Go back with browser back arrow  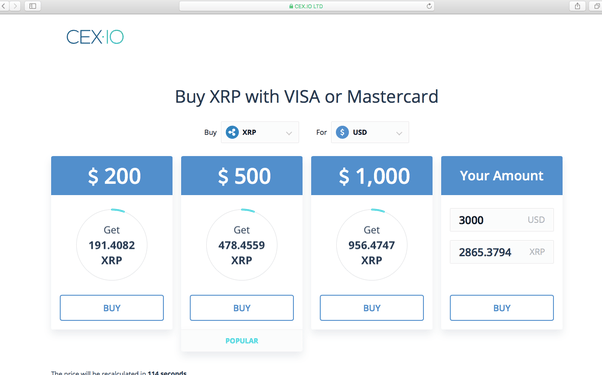point(4,6)
